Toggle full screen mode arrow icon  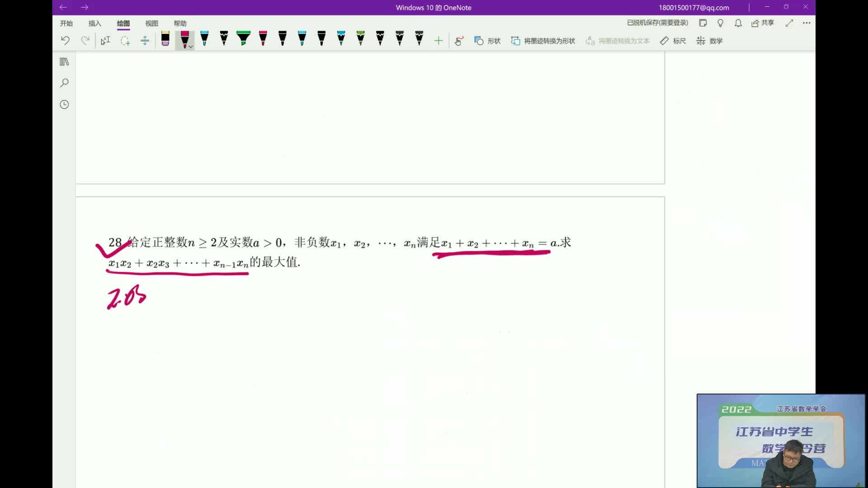tap(789, 23)
